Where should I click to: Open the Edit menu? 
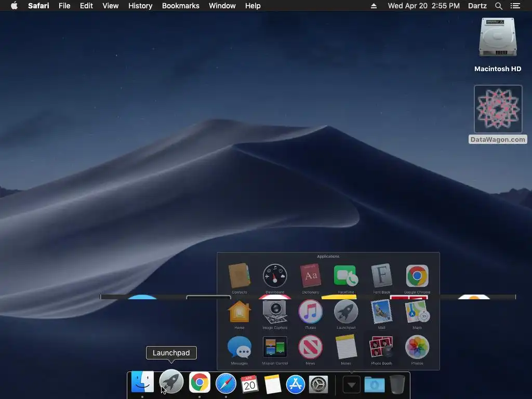[87, 6]
